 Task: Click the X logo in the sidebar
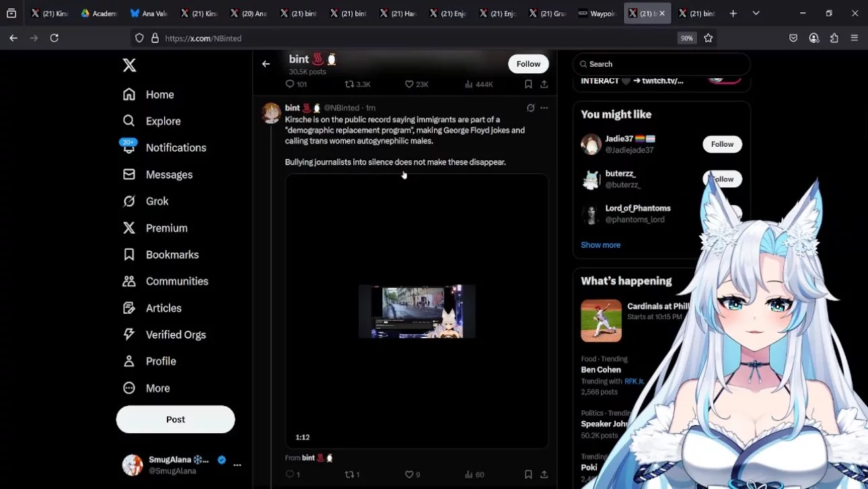[129, 65]
